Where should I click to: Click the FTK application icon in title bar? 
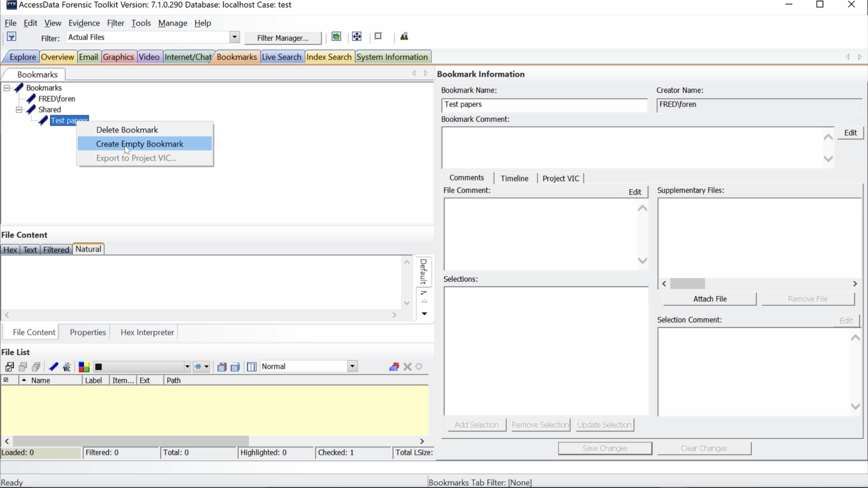point(12,5)
